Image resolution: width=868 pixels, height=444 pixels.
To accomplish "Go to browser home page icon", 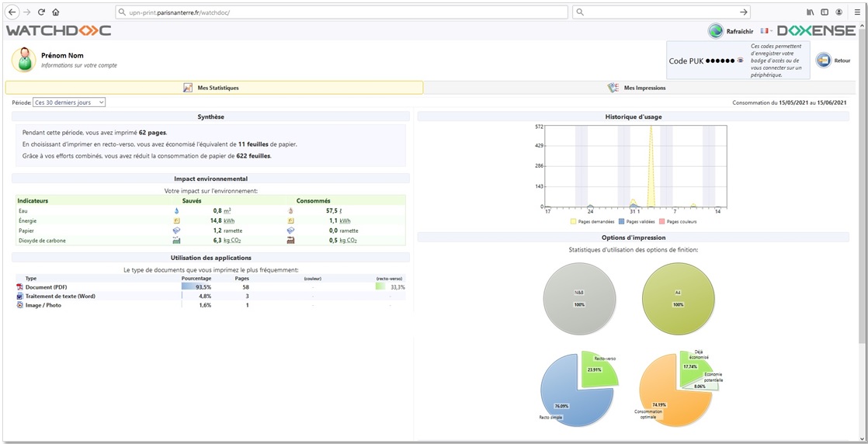I will click(56, 12).
